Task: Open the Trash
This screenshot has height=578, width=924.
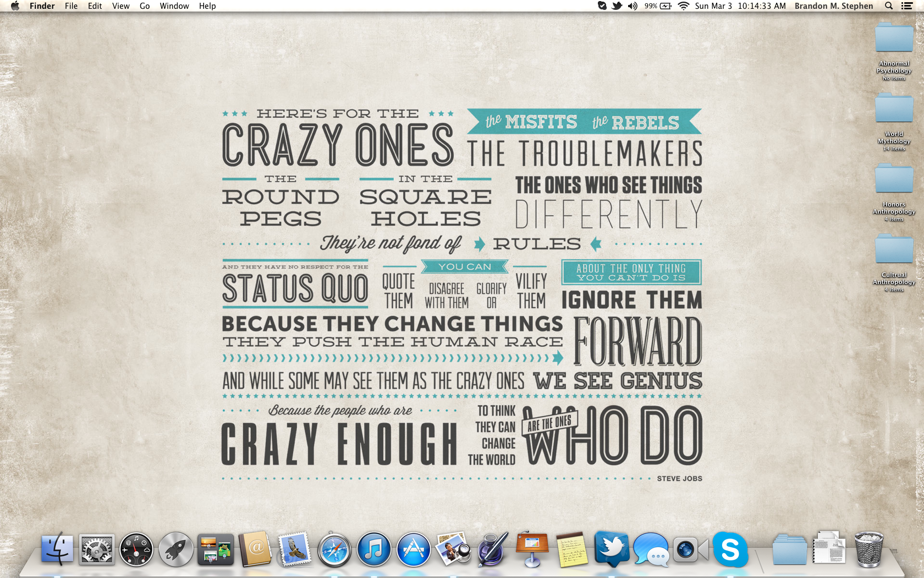Action: click(869, 549)
